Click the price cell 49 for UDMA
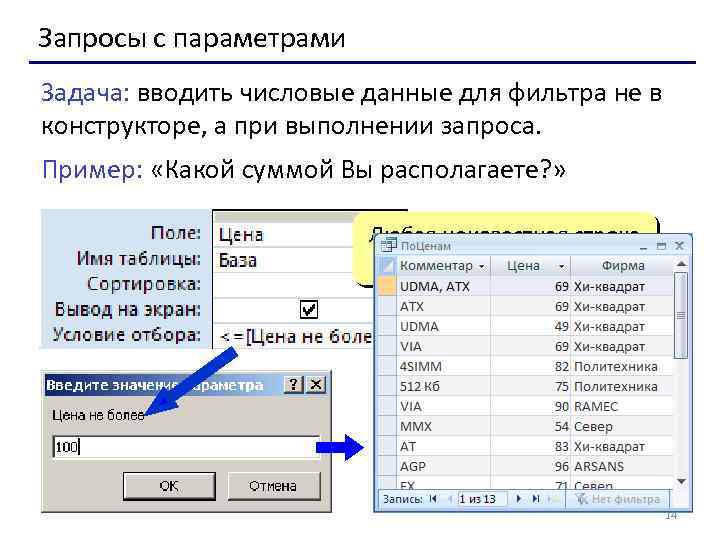This screenshot has width=720, height=540. pos(531,326)
